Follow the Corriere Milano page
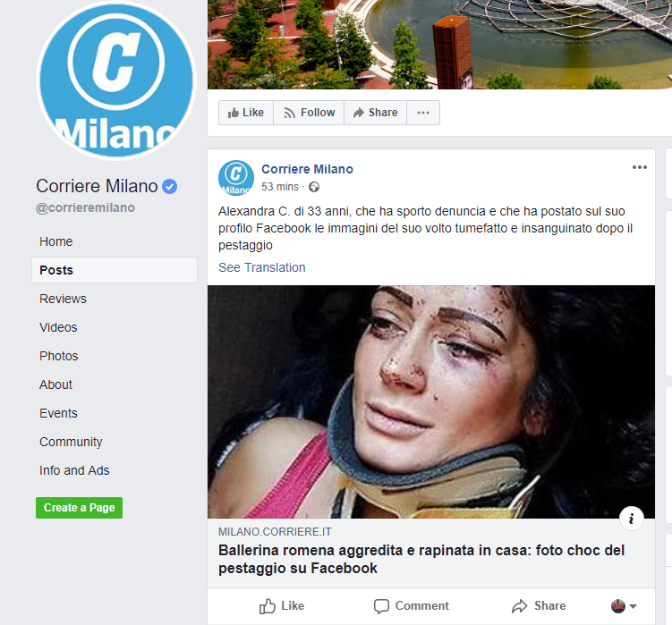672x625 pixels. [x=309, y=113]
